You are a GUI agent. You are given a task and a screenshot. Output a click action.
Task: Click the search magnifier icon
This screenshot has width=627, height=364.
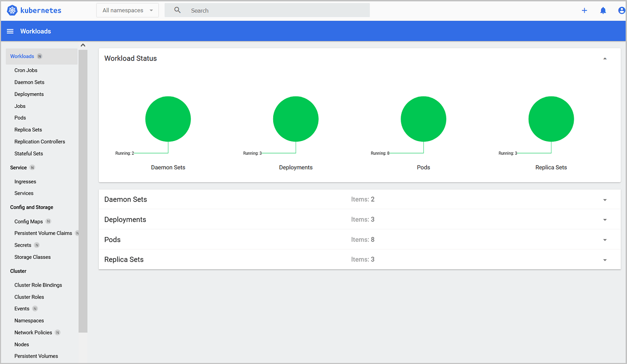(x=177, y=10)
